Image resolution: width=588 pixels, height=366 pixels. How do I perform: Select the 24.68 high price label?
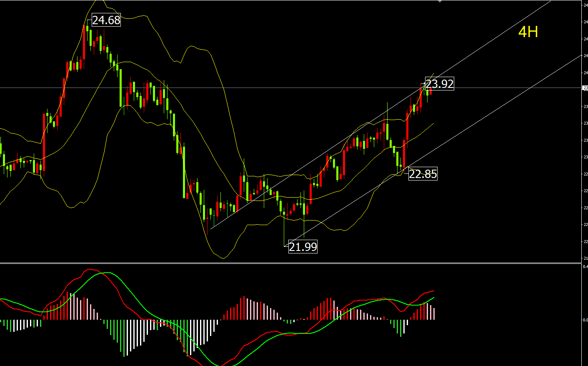[106, 20]
